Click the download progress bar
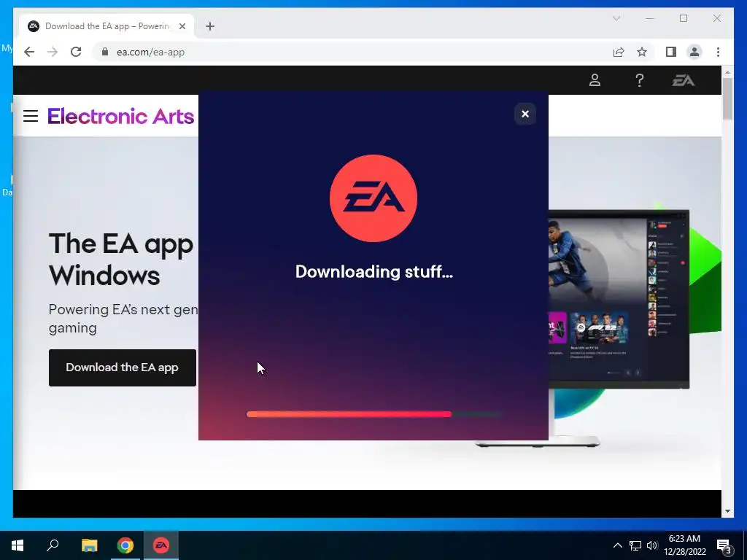Image resolution: width=747 pixels, height=560 pixels. [x=374, y=414]
